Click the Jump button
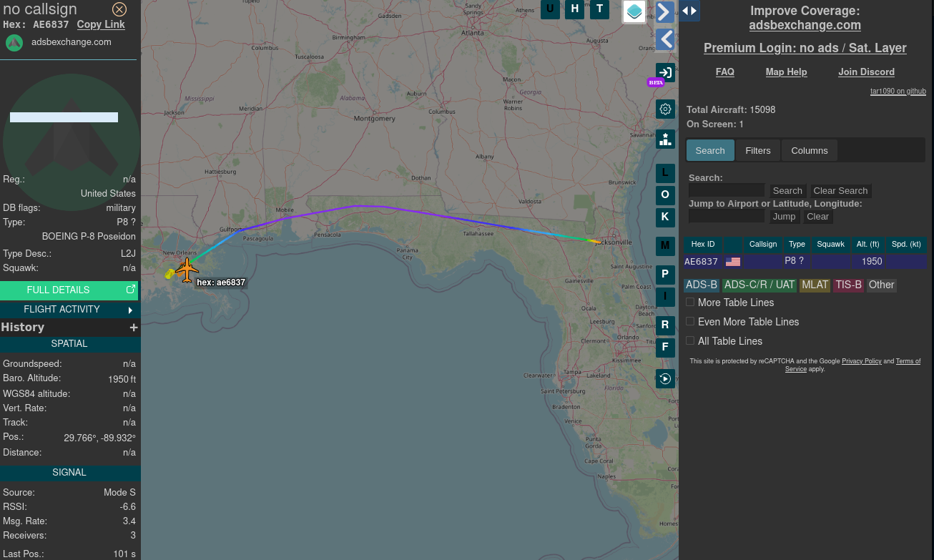Viewport: 934px width, 560px height. [x=784, y=217]
